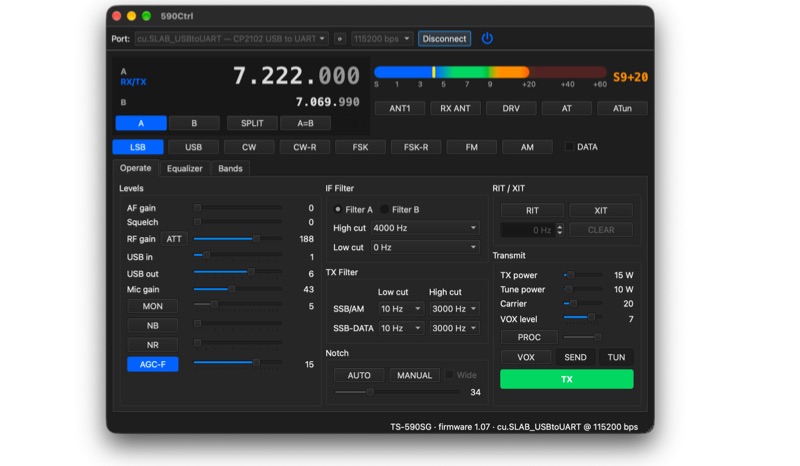Open SSB/AM Low cut 10 Hz dropdown
800x466 pixels.
[x=401, y=309]
